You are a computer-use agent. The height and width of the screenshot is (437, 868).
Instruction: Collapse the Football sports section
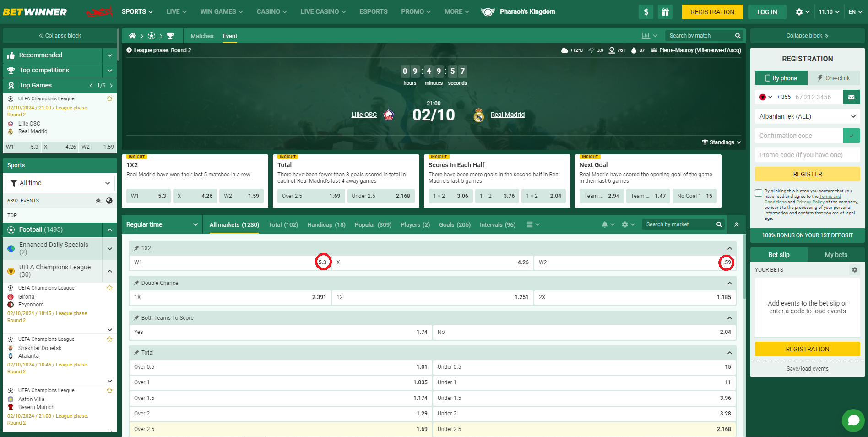110,229
